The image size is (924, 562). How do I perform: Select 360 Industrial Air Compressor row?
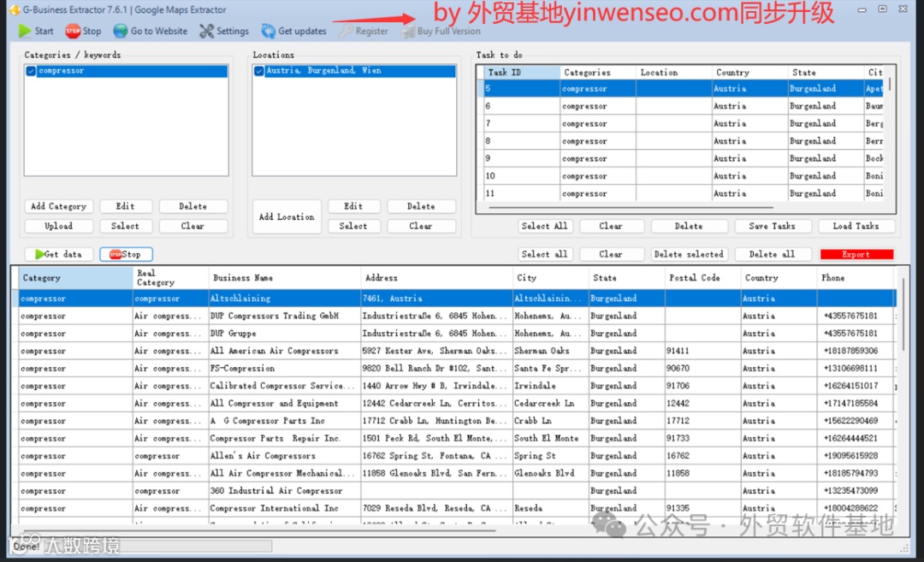(454, 491)
